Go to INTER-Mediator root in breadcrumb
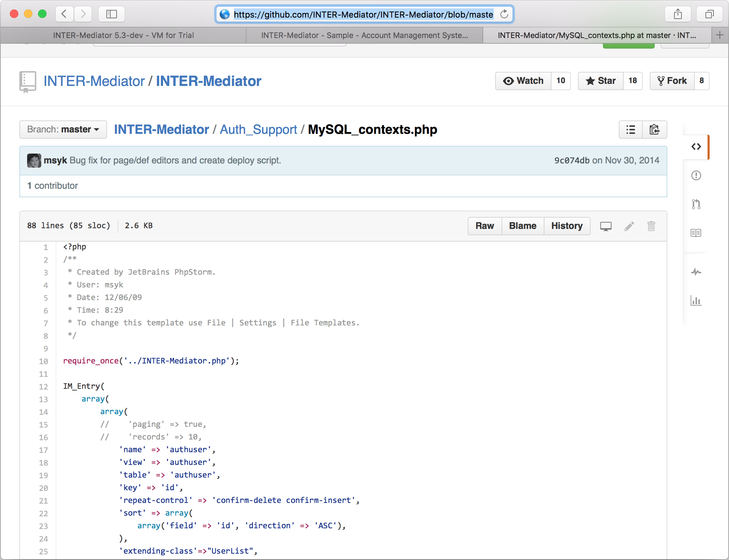This screenshot has width=729, height=560. (x=162, y=130)
